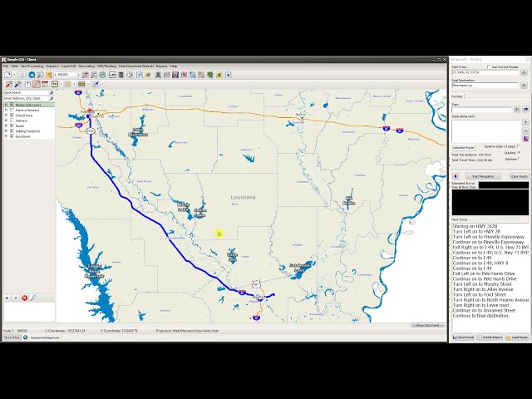The image size is (532, 399).
Task: Click the plus button beside Stops along route
Action: 525,122
